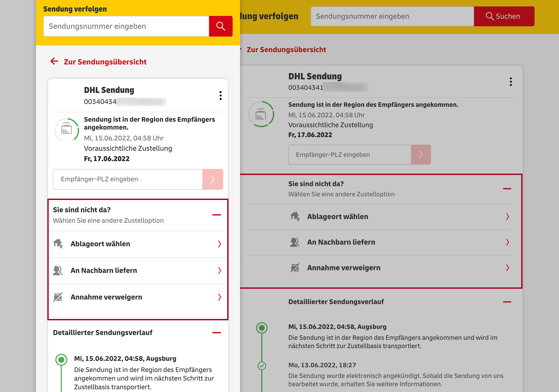Image resolution: width=559 pixels, height=392 pixels.
Task: Click 'Sendung verfolgen' heading in mobile view
Action: tap(75, 9)
